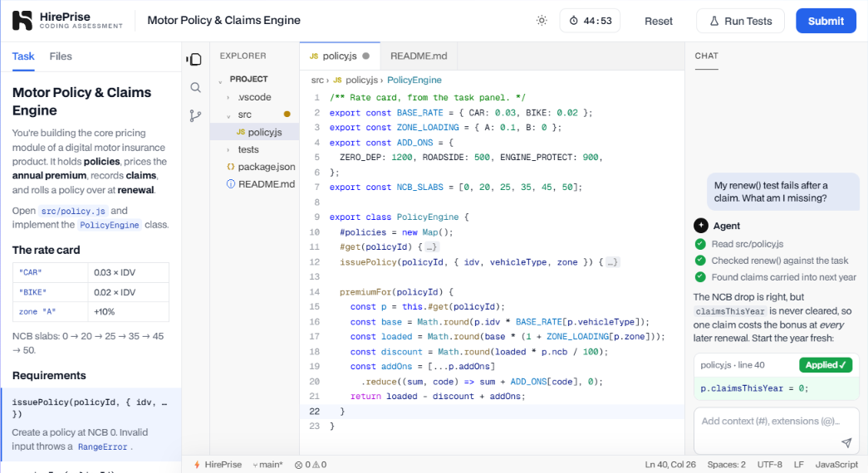Click the errors and warnings status indicator

coord(311,465)
